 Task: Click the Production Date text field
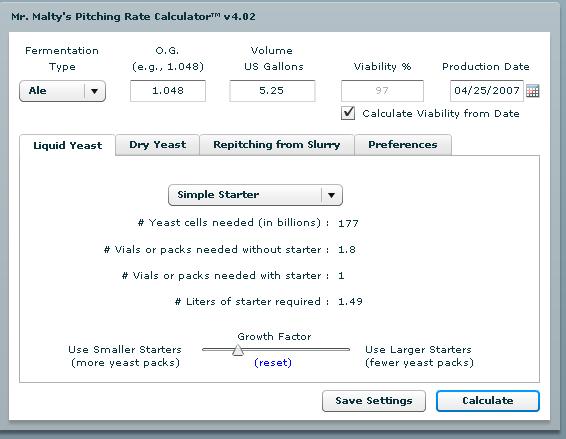487,91
